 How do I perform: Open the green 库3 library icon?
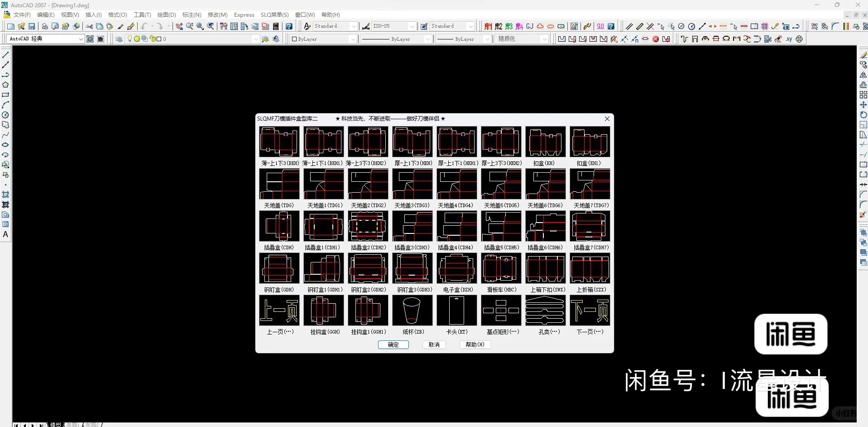coord(508,26)
